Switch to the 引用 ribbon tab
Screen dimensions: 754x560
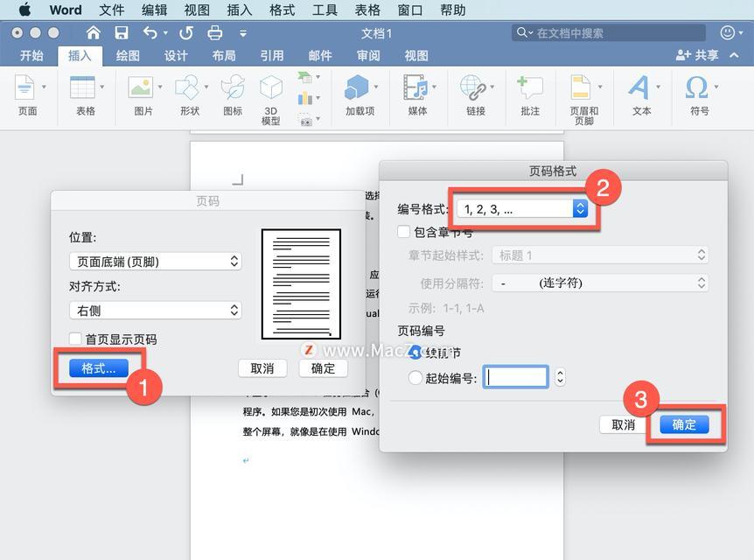272,56
